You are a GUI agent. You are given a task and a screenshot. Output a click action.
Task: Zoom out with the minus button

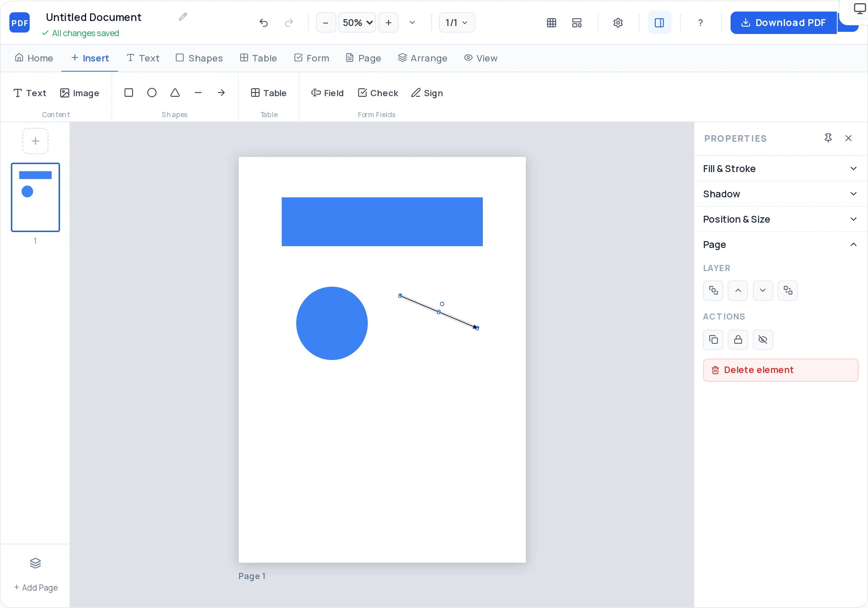(325, 23)
